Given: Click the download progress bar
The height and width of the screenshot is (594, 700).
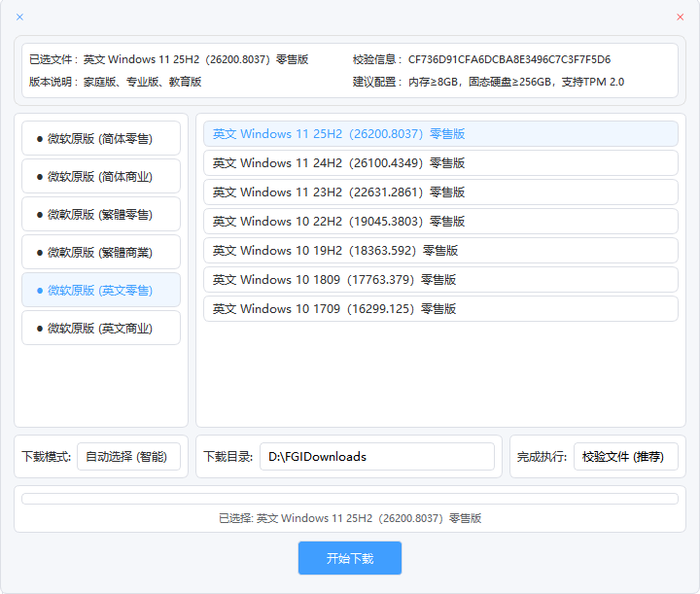Looking at the screenshot, I should 350,499.
